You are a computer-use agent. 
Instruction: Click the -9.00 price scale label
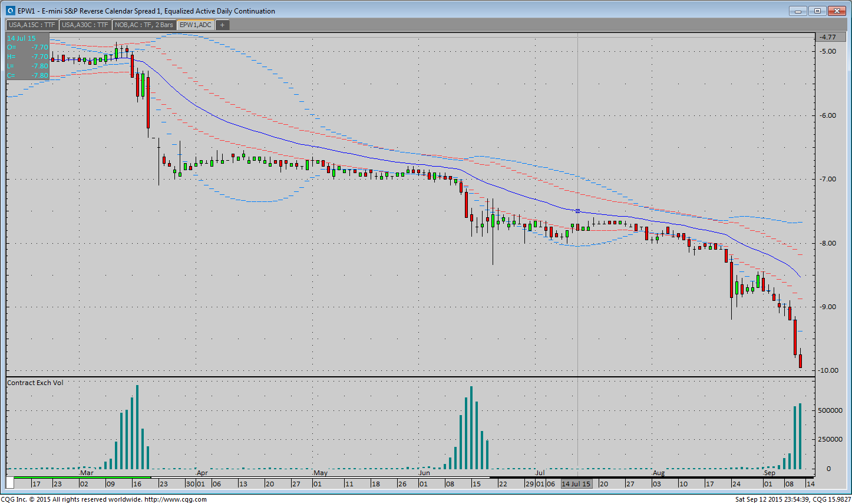pos(828,307)
